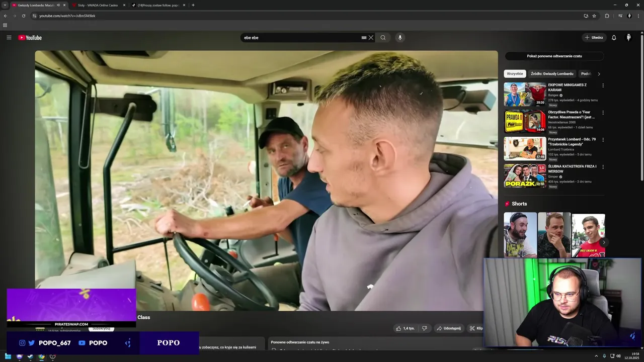Open ŚLUBNA KATASTROFA FRIZA I WERSOW thumbnail

[525, 175]
